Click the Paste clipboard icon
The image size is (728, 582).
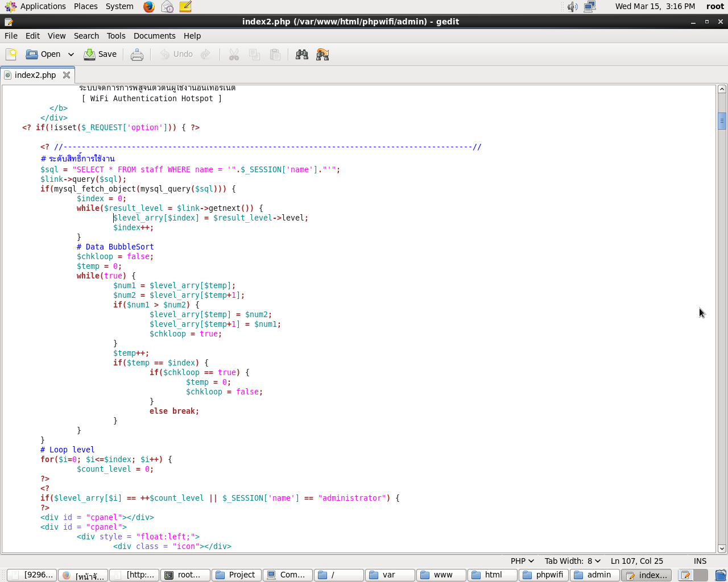(x=275, y=55)
